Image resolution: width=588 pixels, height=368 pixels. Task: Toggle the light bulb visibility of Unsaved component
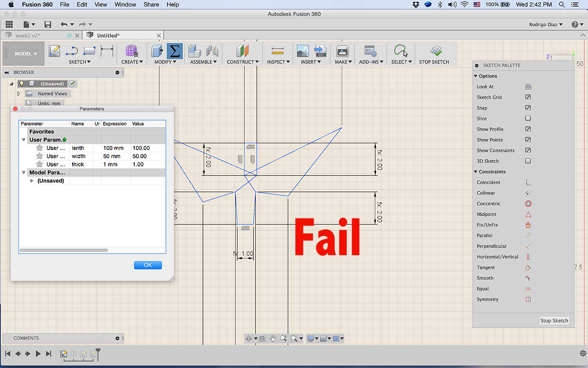click(22, 83)
